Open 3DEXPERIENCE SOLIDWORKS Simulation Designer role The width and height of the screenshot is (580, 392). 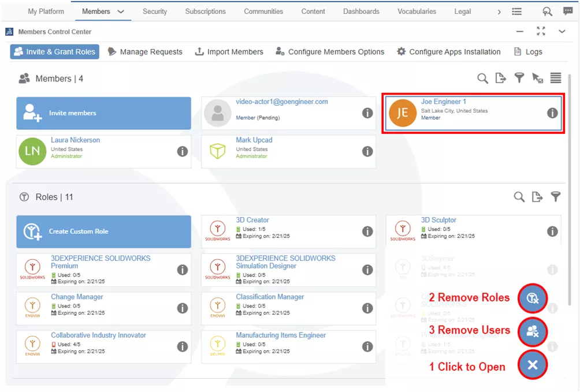(x=285, y=262)
